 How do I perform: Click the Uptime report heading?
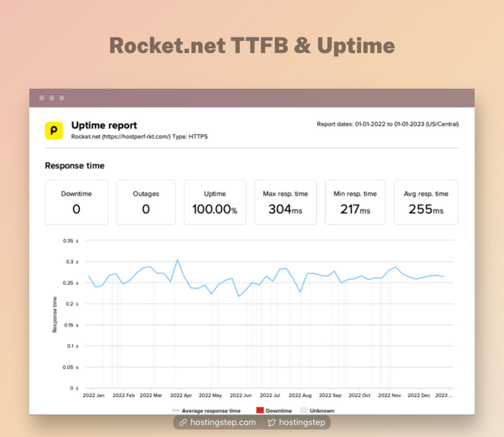click(x=104, y=125)
